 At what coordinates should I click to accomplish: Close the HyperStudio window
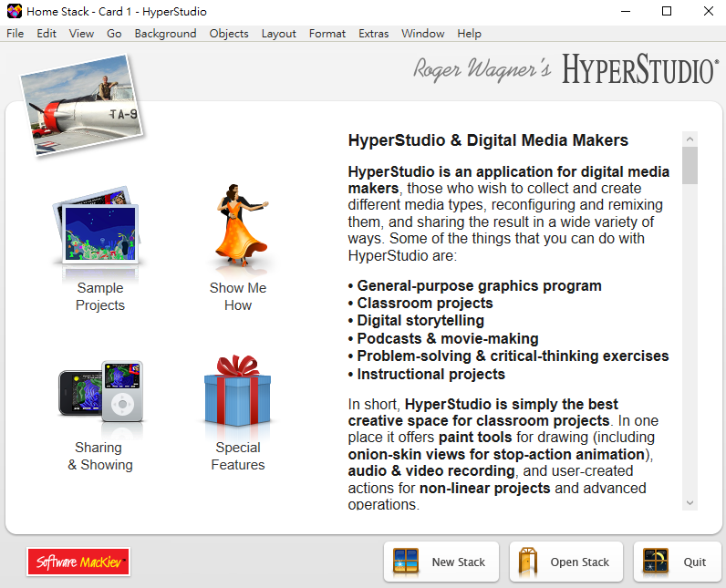(708, 11)
